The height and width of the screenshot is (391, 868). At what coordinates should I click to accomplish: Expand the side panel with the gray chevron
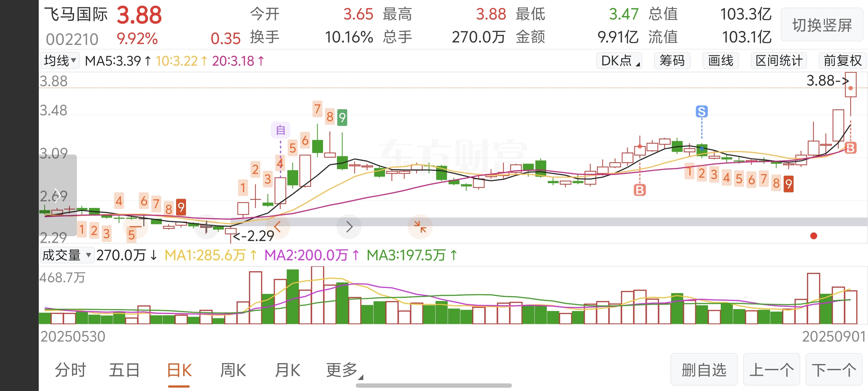[x=58, y=195]
